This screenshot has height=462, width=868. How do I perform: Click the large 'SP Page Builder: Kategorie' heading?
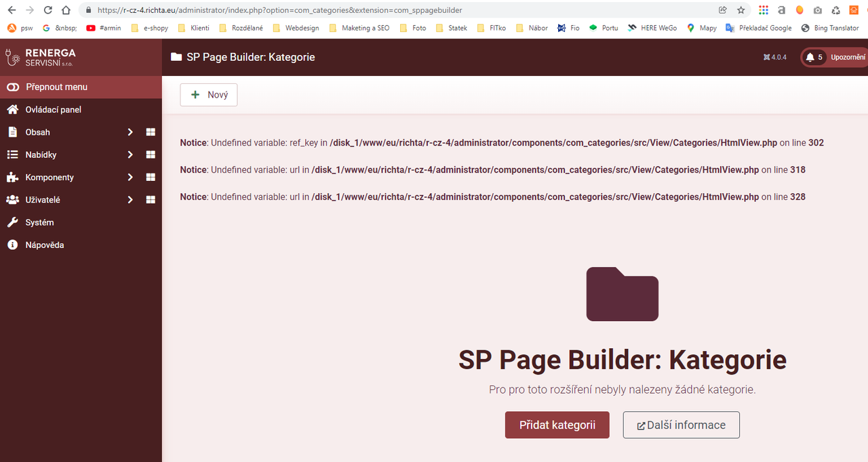point(623,360)
